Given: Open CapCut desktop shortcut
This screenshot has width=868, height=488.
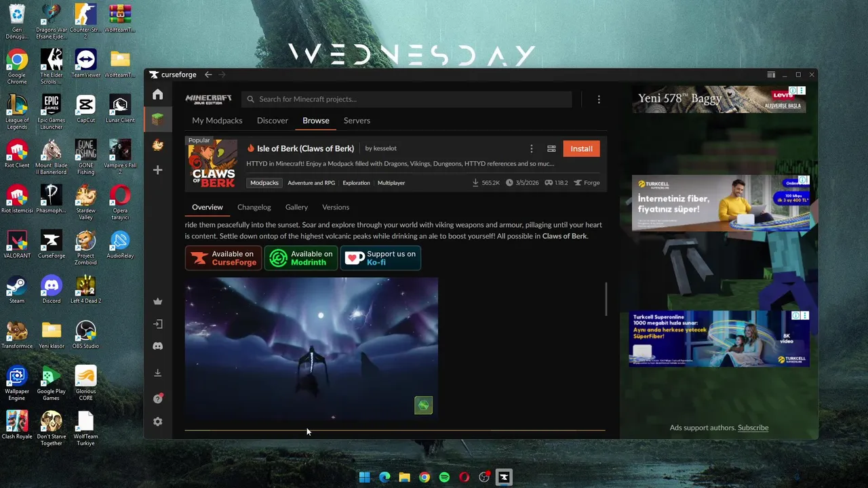Looking at the screenshot, I should click(85, 108).
